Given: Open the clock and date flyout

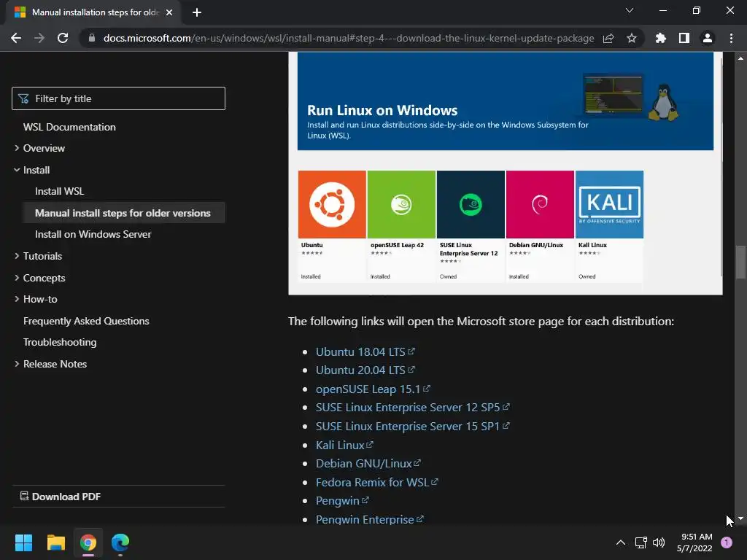Looking at the screenshot, I should pyautogui.click(x=694, y=542).
